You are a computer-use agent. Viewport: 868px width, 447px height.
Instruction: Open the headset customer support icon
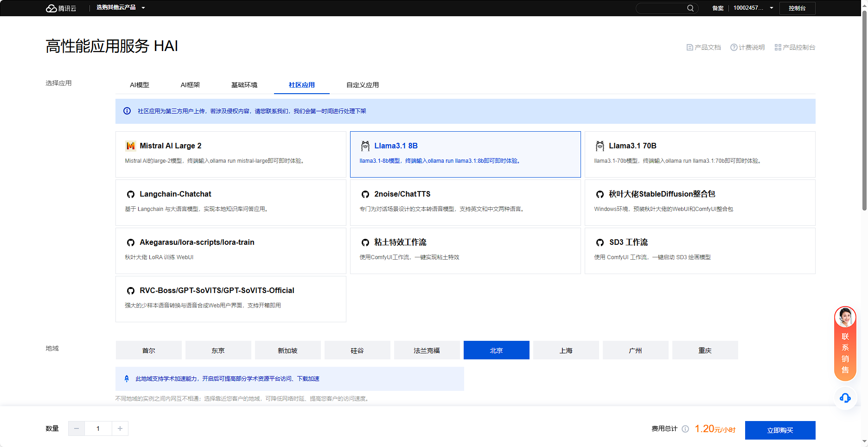point(845,398)
